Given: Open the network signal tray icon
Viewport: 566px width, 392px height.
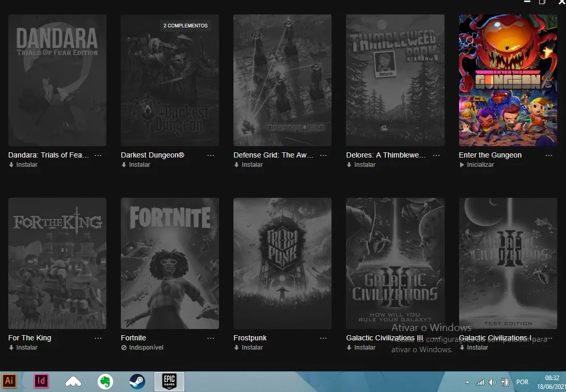Looking at the screenshot, I should [x=480, y=382].
